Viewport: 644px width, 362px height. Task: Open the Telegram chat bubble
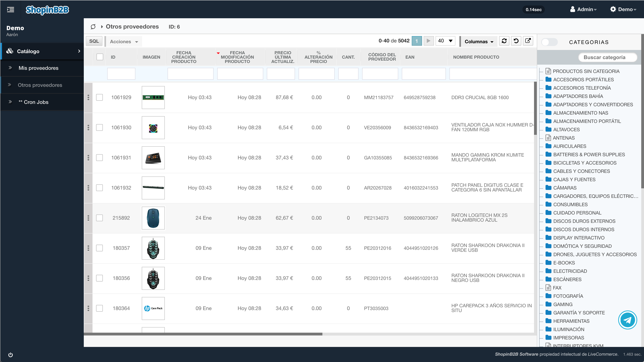[x=627, y=320]
